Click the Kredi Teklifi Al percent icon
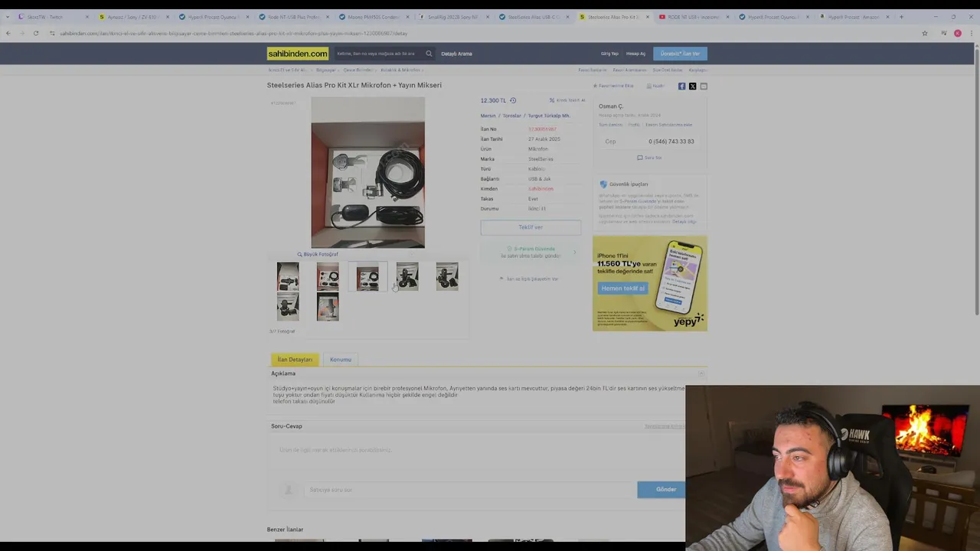The width and height of the screenshot is (980, 551). 552,100
